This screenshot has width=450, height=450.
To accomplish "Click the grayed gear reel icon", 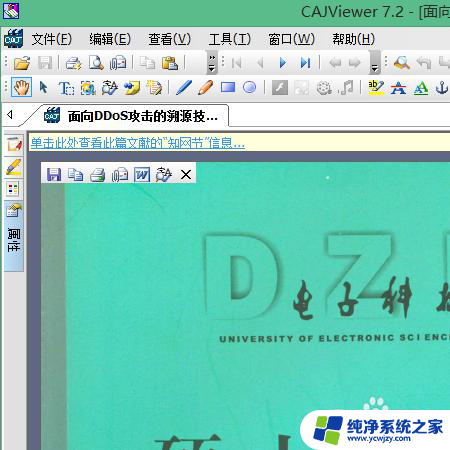I will click(x=323, y=88).
